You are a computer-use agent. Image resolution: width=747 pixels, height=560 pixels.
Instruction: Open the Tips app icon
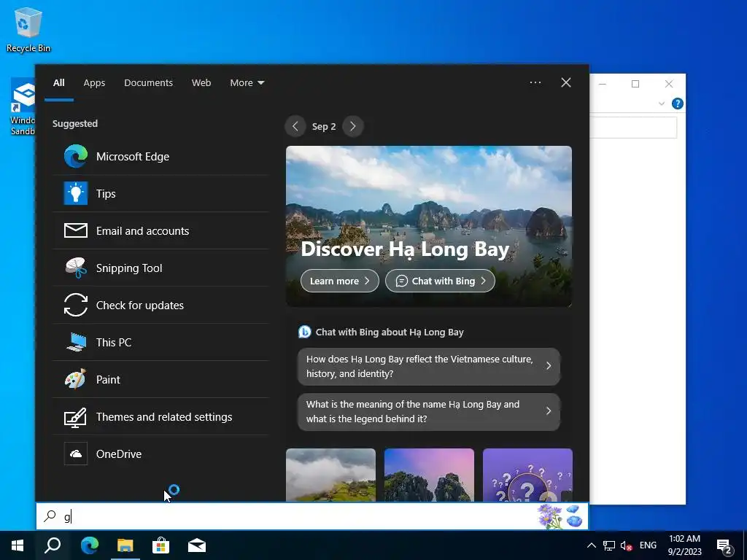76,193
